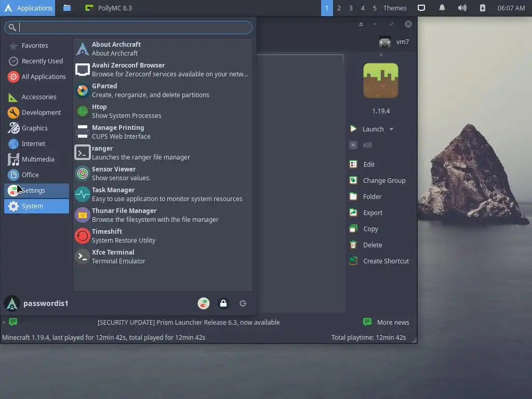Click Create Shortcut in PollyMC
The image size is (532, 399).
pyautogui.click(x=379, y=261)
